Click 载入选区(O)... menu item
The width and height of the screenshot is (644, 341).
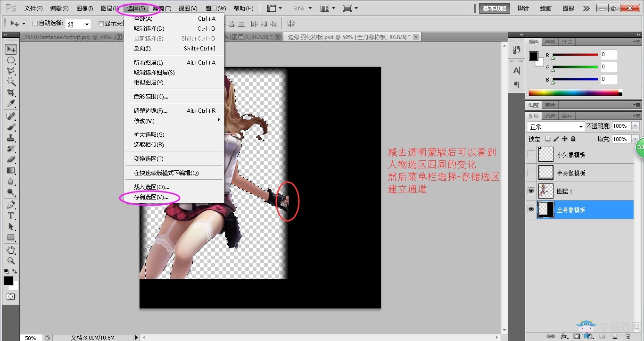(174, 187)
